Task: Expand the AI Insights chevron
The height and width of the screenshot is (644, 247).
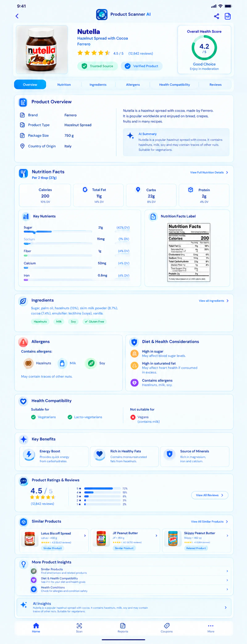Action: (x=226, y=608)
